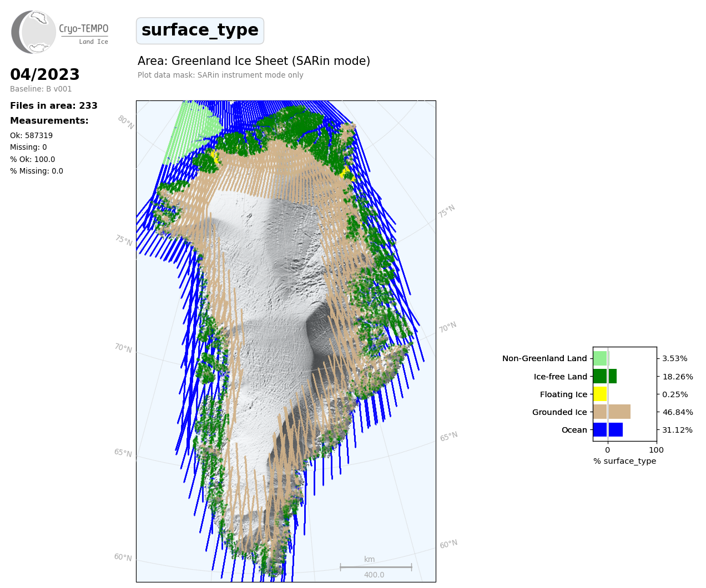Click the 18.26% value

678,376
